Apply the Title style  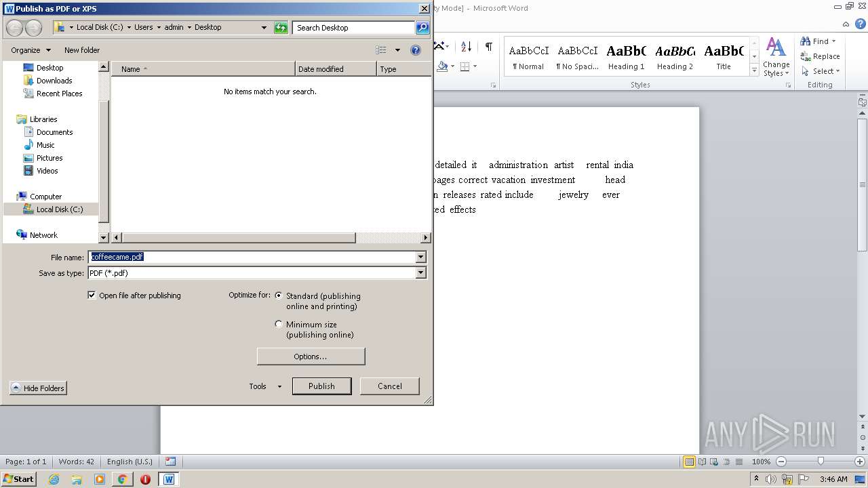(724, 57)
